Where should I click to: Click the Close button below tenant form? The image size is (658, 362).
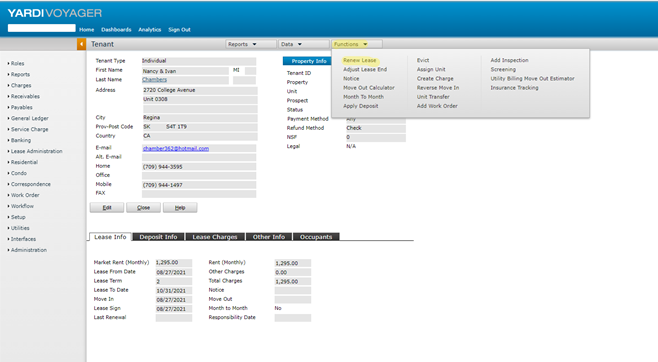click(x=144, y=208)
